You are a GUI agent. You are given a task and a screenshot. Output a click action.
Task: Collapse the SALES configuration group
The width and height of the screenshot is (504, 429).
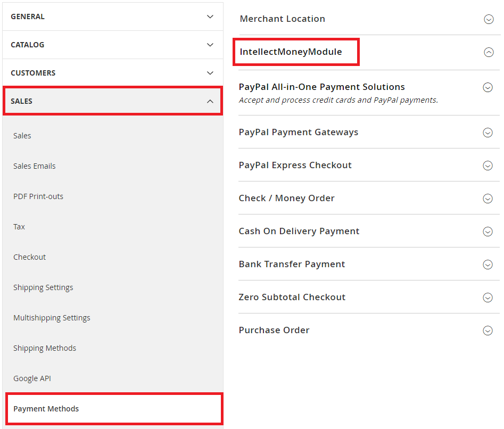click(210, 101)
